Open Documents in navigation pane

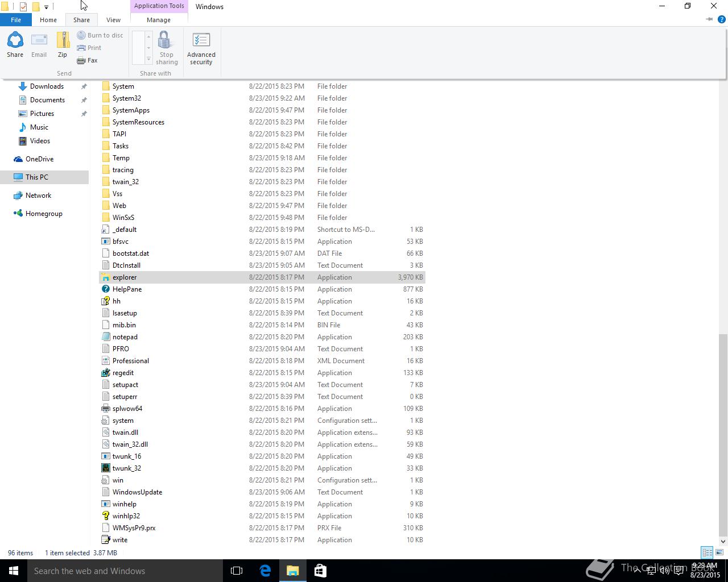47,100
